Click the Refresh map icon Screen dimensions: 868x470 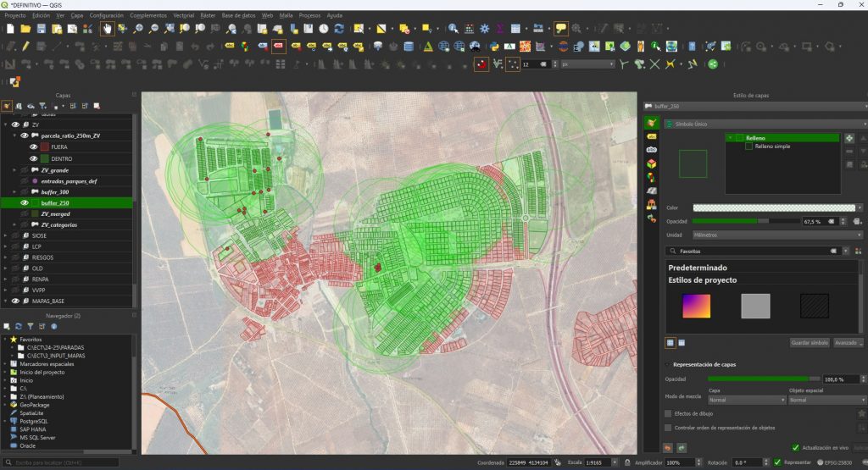coord(339,28)
